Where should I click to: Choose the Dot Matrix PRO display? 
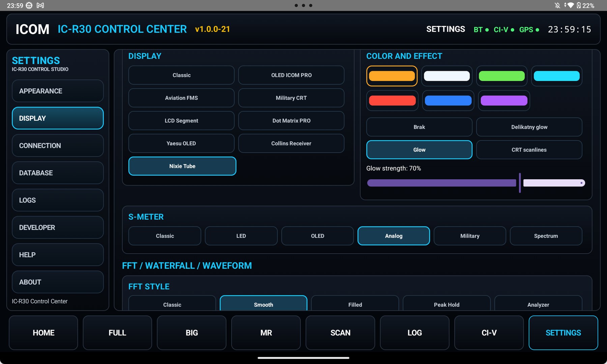tap(291, 121)
